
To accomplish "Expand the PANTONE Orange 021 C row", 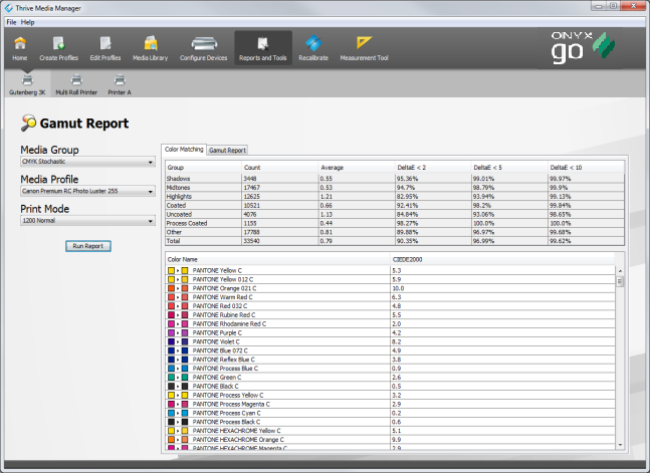I will click(178, 288).
